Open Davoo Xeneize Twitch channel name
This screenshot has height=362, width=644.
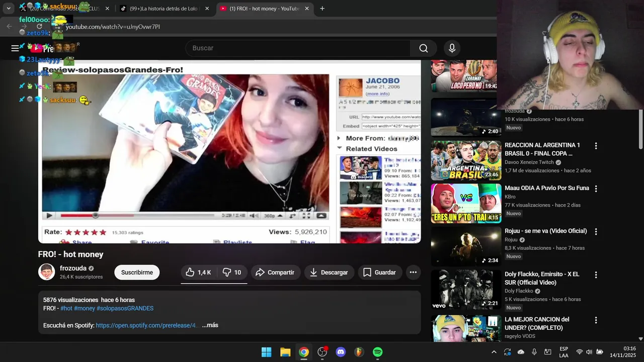[529, 162]
